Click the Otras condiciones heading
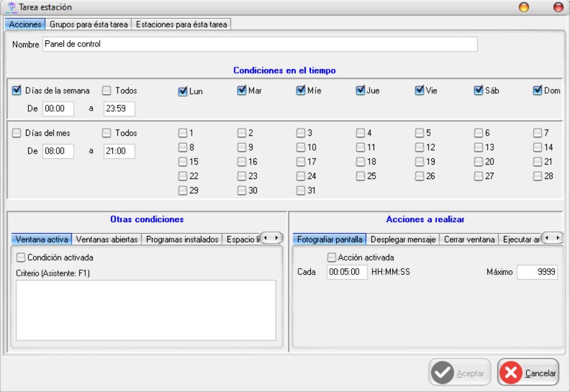Image resolution: width=570 pixels, height=392 pixels. coord(147,219)
